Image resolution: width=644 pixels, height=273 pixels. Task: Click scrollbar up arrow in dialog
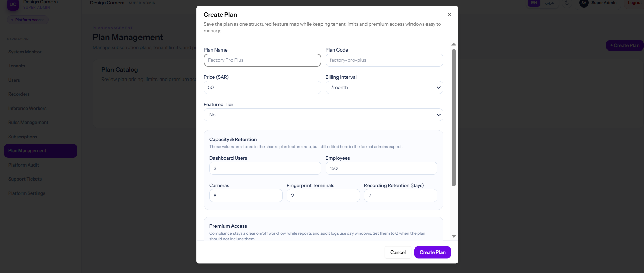point(454,44)
